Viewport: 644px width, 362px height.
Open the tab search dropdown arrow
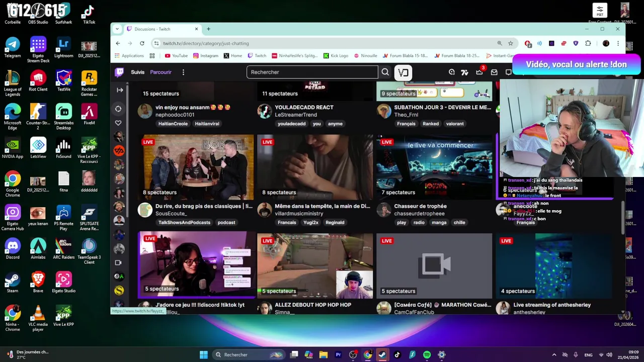(117, 29)
